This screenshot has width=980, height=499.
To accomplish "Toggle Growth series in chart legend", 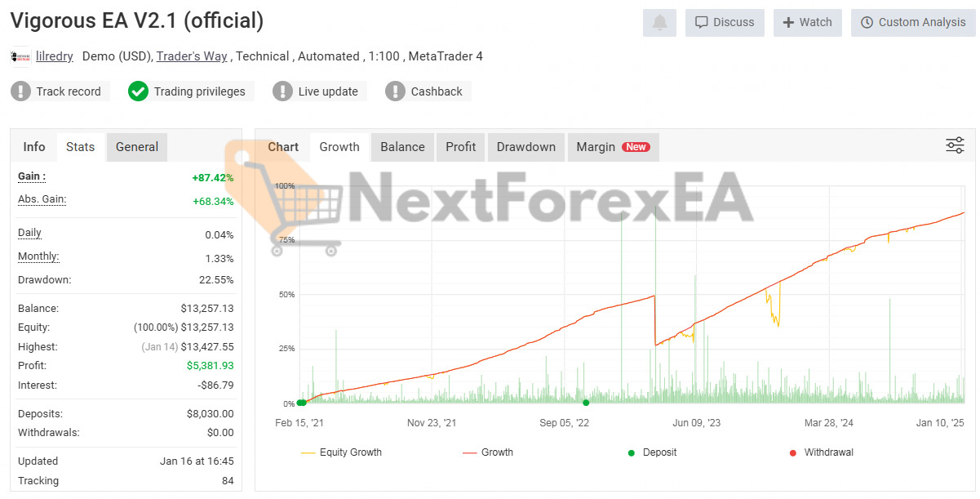I will click(x=488, y=452).
